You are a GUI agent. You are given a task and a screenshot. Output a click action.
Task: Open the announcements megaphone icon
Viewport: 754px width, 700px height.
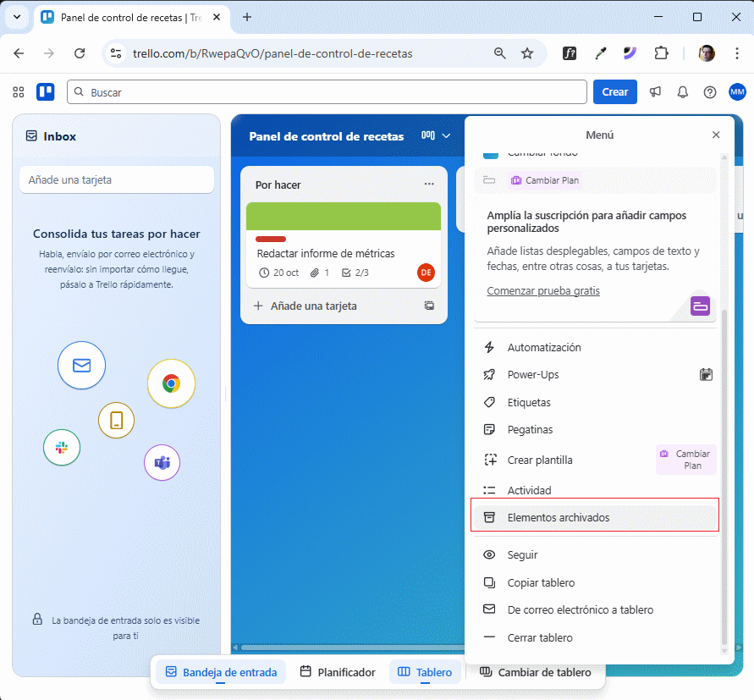pyautogui.click(x=655, y=91)
